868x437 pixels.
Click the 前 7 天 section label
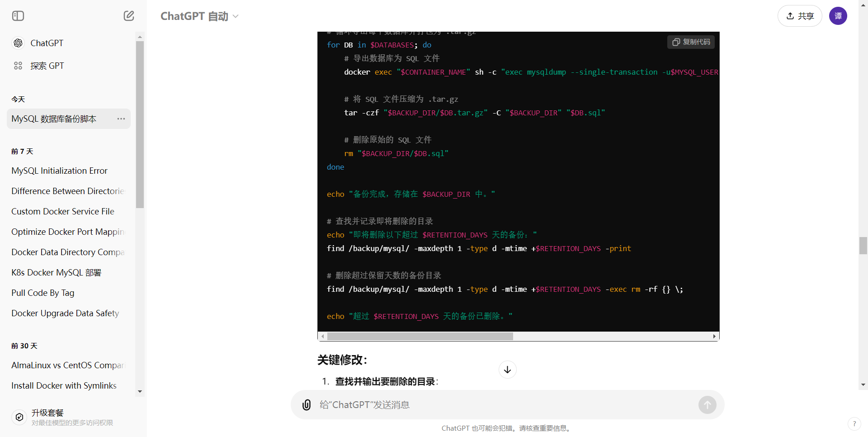click(x=22, y=151)
